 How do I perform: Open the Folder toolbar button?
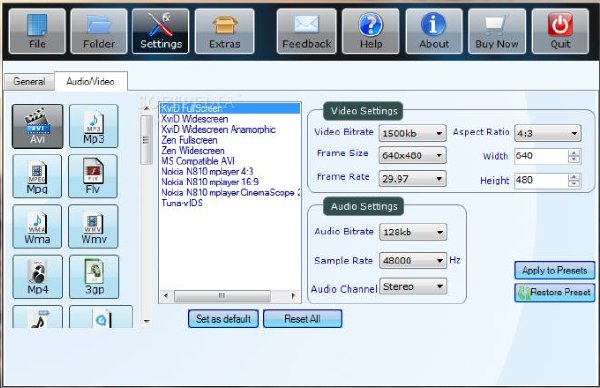[99, 31]
